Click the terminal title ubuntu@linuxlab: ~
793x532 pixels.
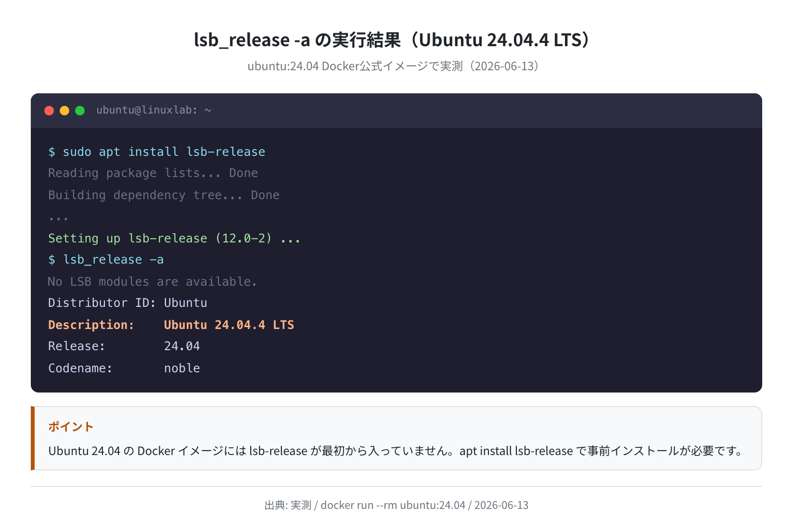154,110
